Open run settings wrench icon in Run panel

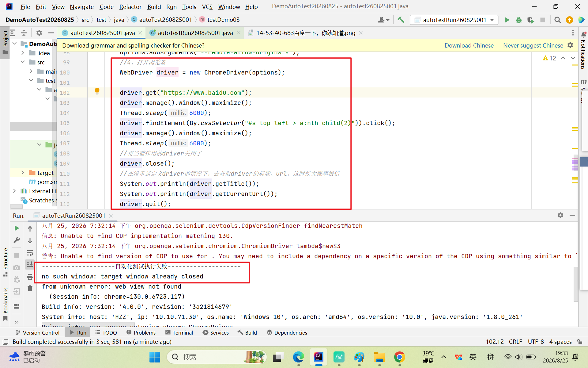click(x=17, y=240)
